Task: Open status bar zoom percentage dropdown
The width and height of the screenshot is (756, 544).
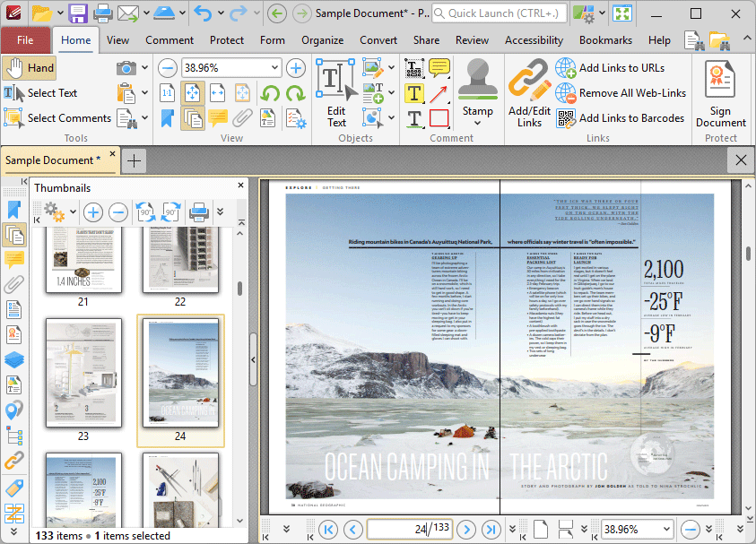Action: pos(665,529)
